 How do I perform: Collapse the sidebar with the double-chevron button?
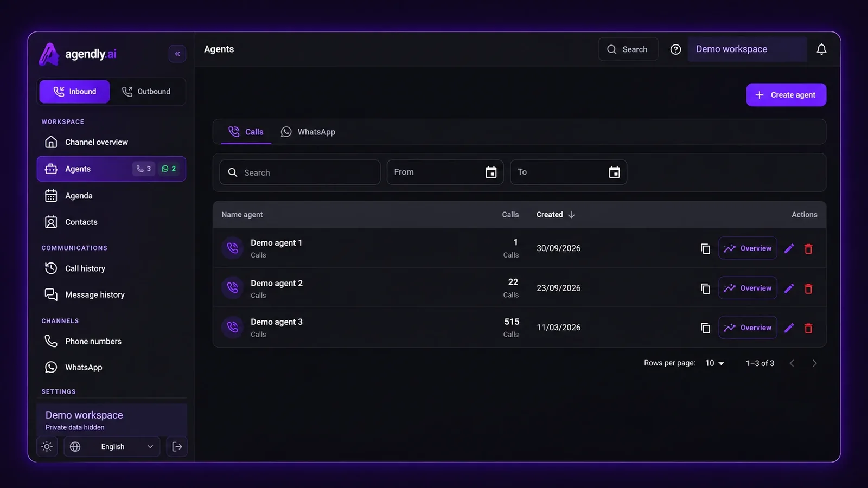(177, 54)
